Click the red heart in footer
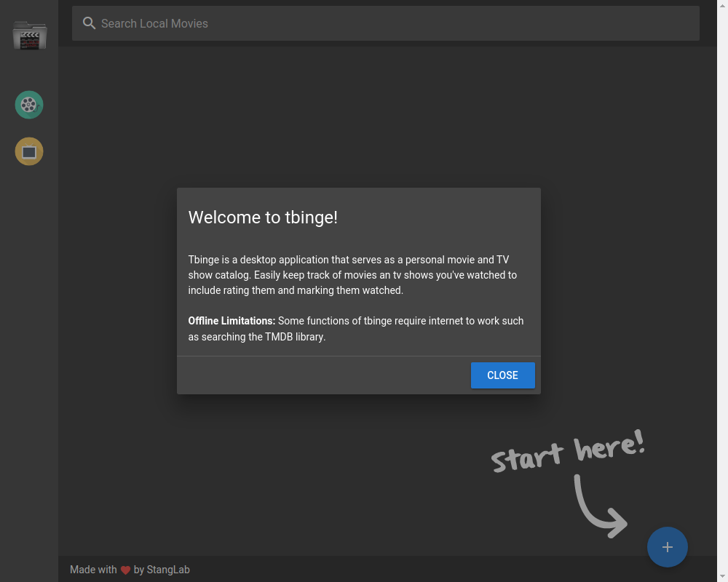 [125, 570]
